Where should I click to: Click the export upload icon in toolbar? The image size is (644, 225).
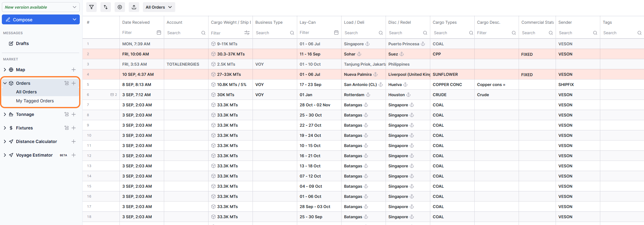(x=134, y=7)
